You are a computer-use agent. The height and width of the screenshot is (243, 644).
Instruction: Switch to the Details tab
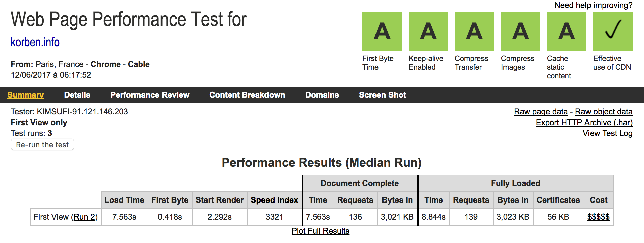(x=77, y=95)
